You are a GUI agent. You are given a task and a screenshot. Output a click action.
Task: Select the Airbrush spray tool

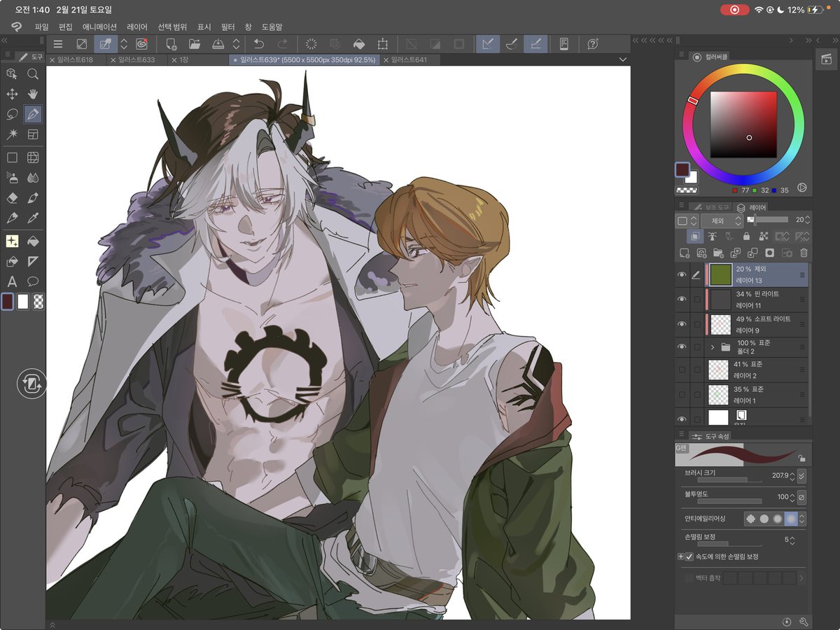[x=12, y=178]
